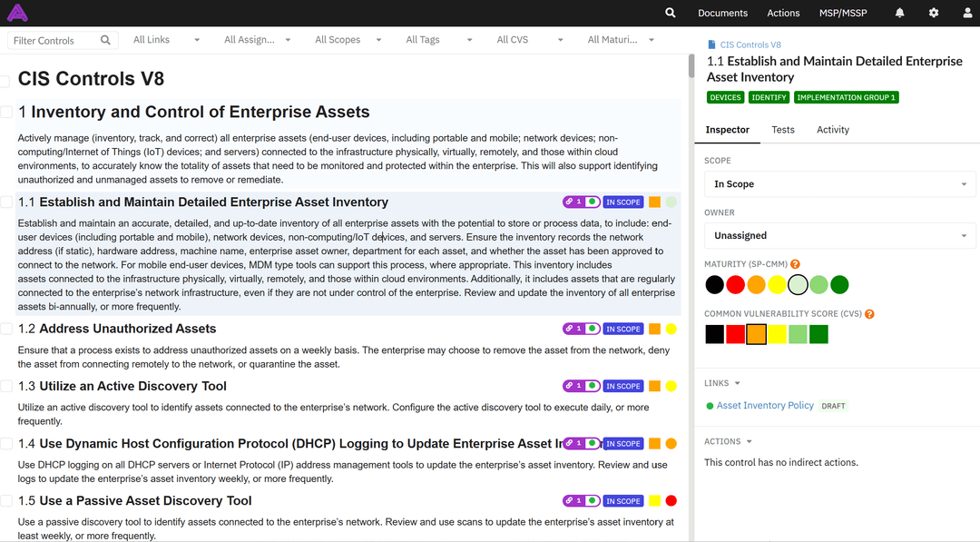Select checkbox for control 1.4 DHCP Logging
980x542 pixels.
pyautogui.click(x=6, y=443)
